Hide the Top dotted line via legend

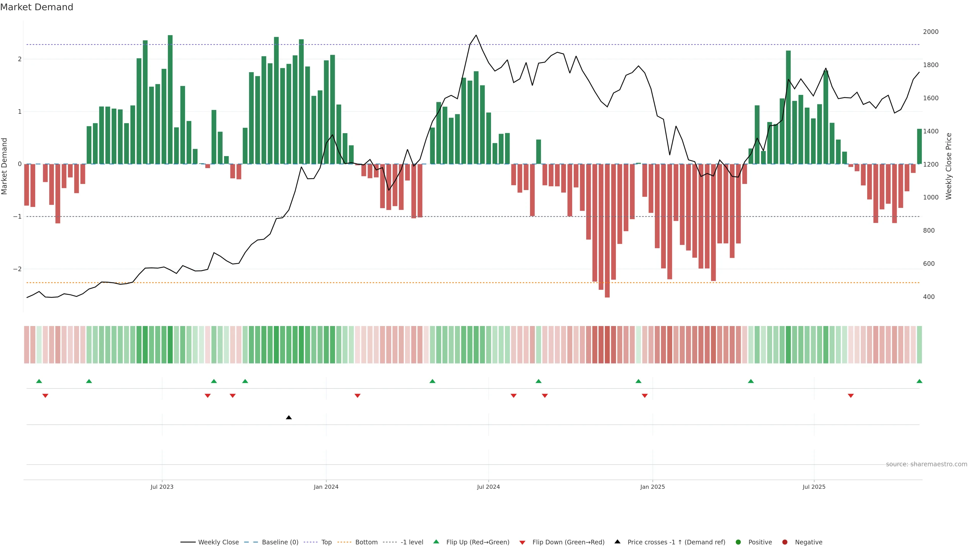(326, 542)
